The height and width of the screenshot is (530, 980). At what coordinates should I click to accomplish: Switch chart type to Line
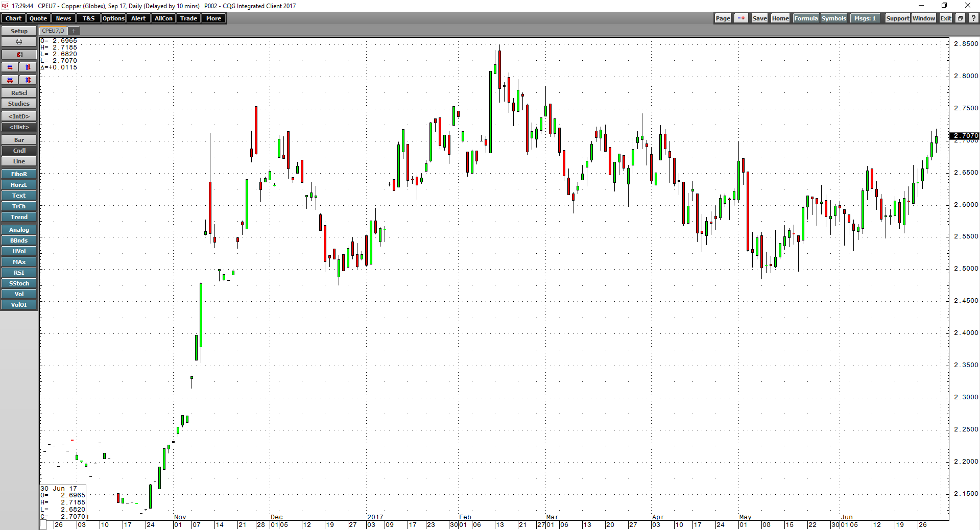[19, 161]
